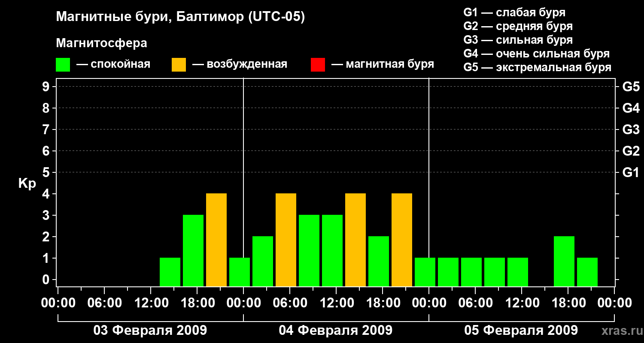Click the Kp 3 green bar on 03 Февраля
This screenshot has height=343, width=644.
[x=193, y=250]
